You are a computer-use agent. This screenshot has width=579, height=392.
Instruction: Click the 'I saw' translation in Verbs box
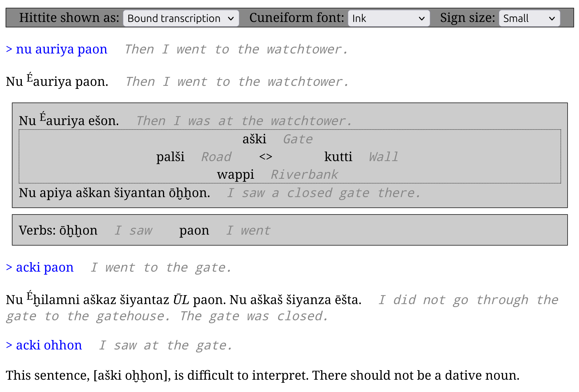click(x=133, y=230)
